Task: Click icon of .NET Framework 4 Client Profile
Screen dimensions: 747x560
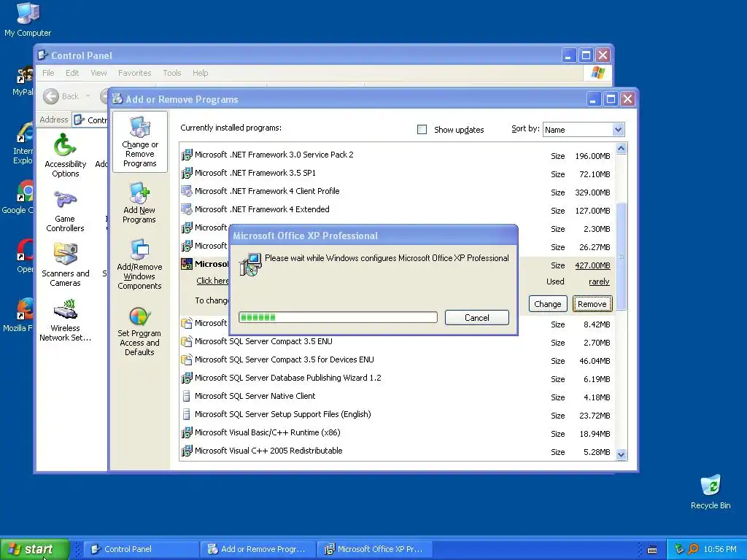Action: 187,192
